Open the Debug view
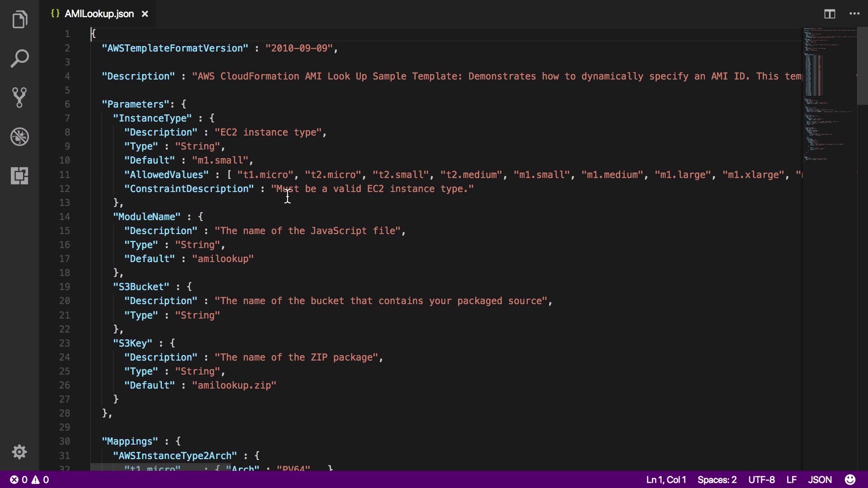868x488 pixels. pos(19,136)
